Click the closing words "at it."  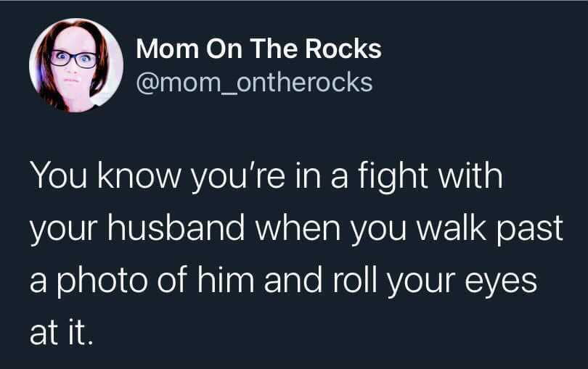pos(60,333)
